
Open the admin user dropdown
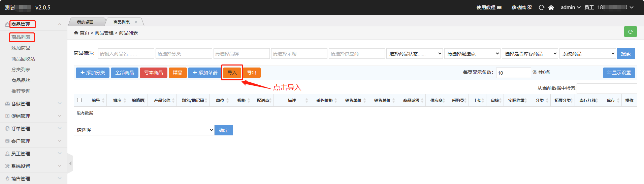tap(570, 7)
